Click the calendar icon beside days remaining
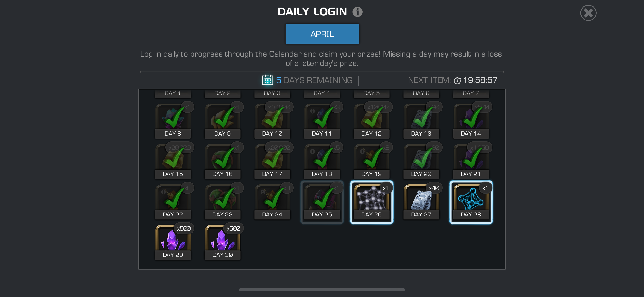 (267, 80)
